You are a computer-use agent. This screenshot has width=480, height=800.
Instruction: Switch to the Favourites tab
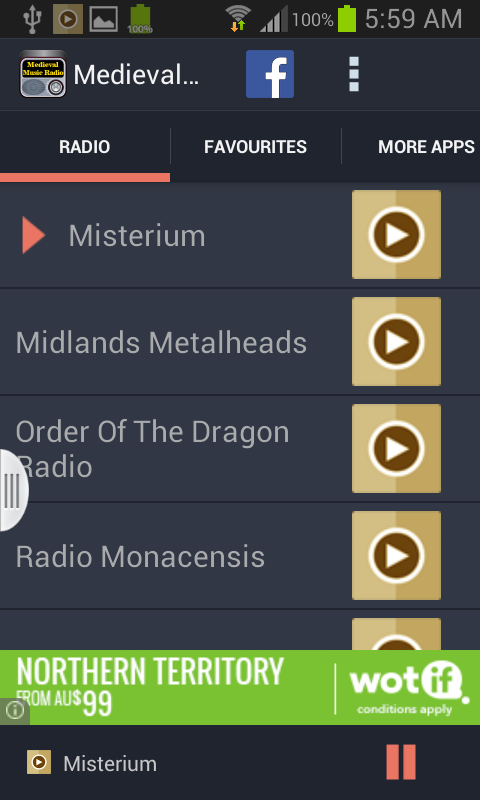[x=256, y=147]
